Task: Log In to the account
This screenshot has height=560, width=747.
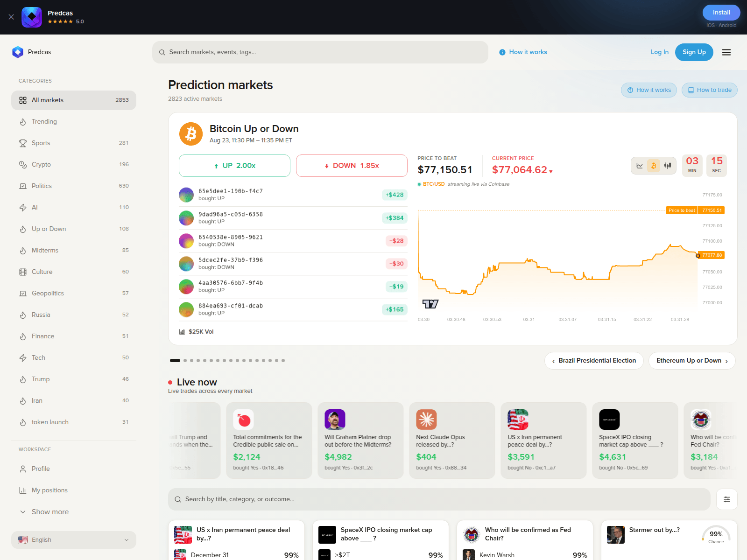Action: [659, 52]
